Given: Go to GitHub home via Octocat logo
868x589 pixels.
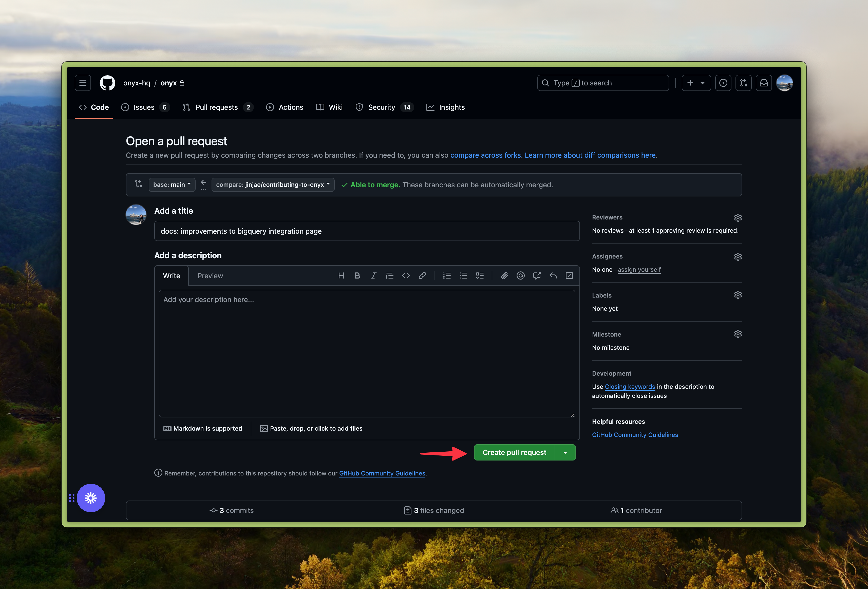Looking at the screenshot, I should pyautogui.click(x=108, y=83).
